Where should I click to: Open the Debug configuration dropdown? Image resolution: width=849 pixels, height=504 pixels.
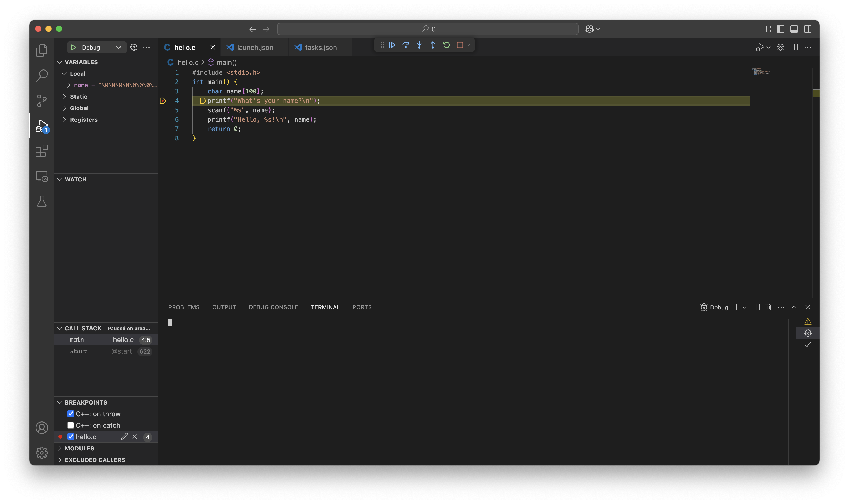tap(119, 47)
